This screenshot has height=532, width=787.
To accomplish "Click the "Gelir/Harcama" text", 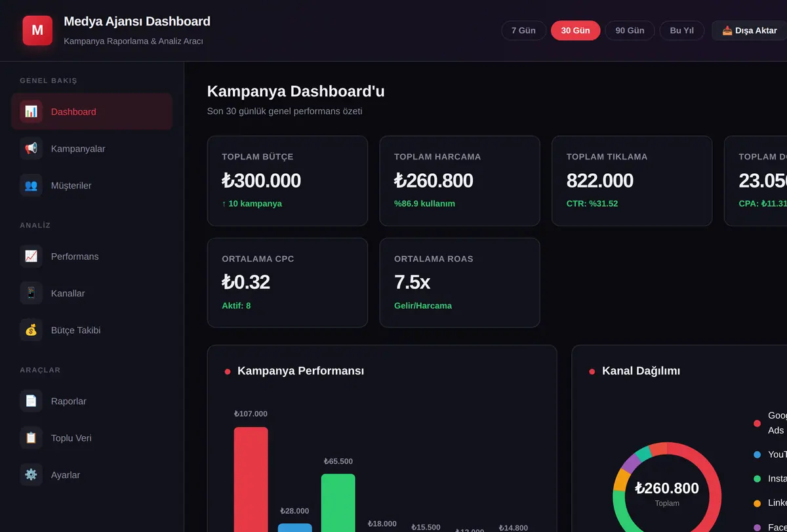I will click(x=423, y=306).
